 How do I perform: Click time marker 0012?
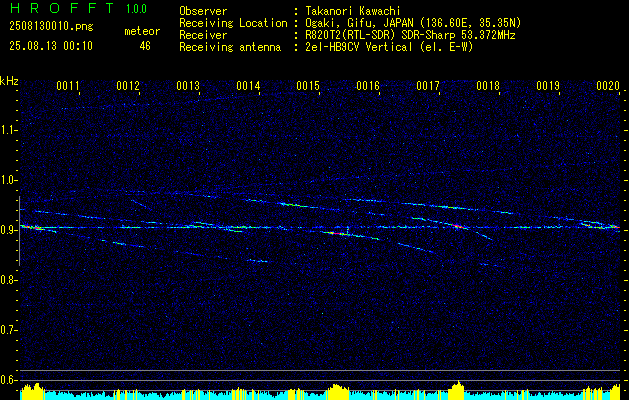[x=128, y=86]
